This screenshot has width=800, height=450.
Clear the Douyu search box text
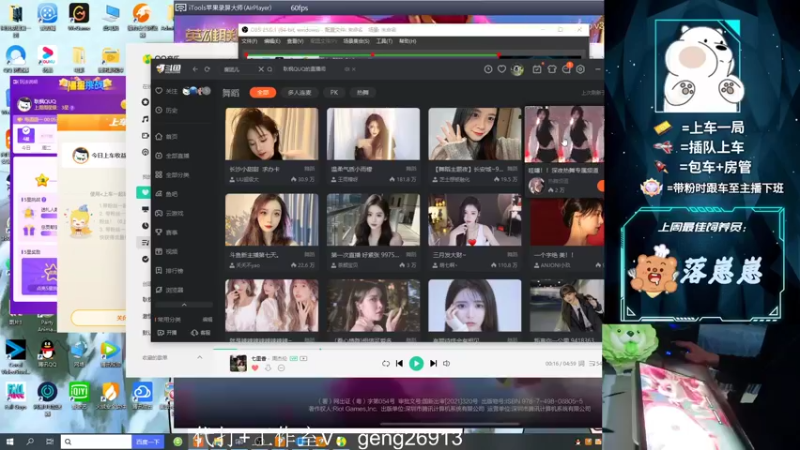(261, 69)
